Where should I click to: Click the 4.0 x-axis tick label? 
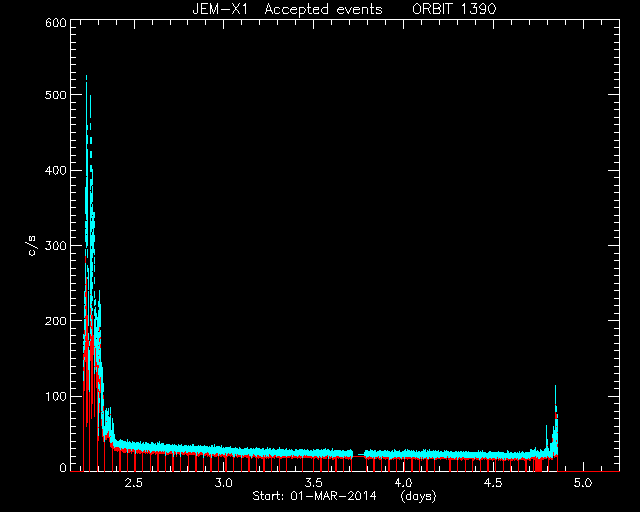(x=403, y=483)
